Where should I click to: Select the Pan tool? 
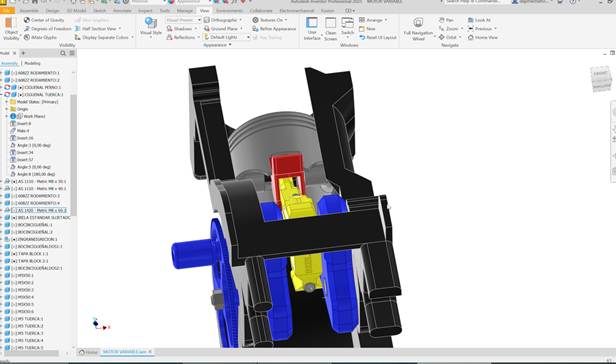coord(446,20)
